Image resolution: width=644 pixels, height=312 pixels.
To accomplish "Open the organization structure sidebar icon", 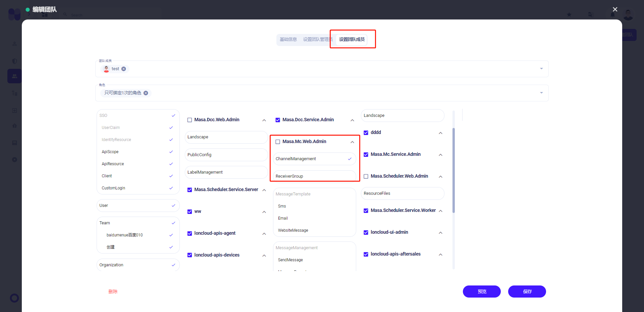I will click(x=14, y=93).
